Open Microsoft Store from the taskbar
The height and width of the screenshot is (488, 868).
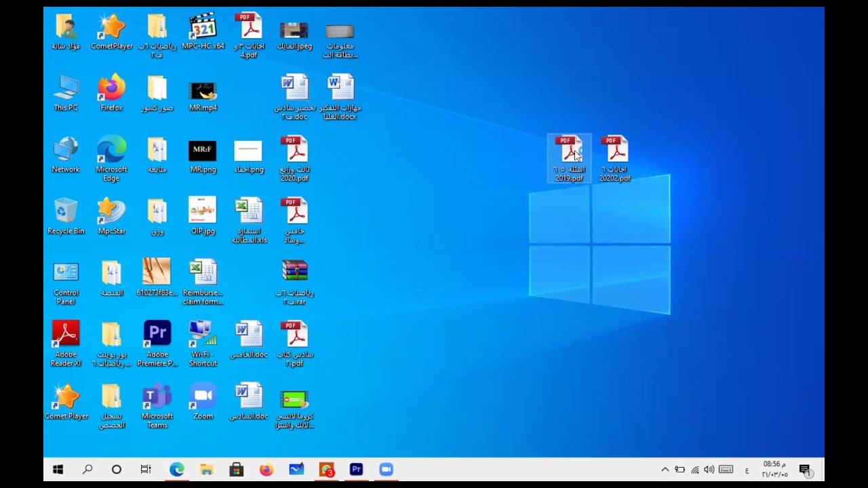[x=237, y=469]
